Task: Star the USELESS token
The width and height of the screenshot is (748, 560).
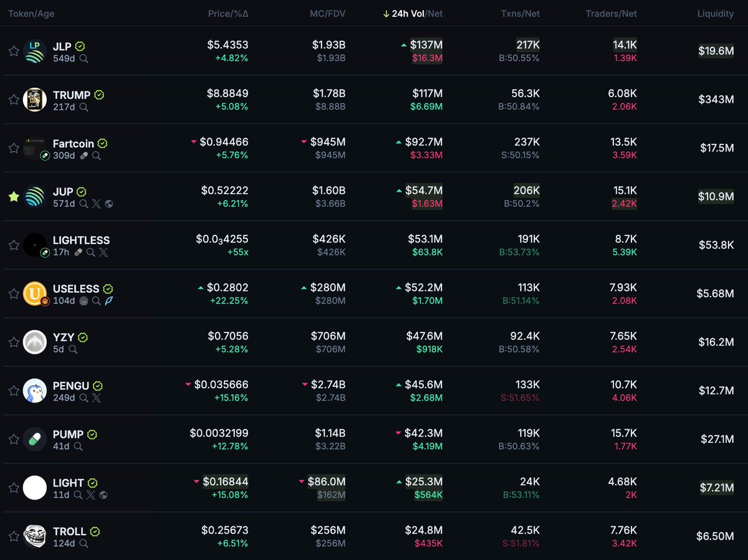Action: (x=14, y=294)
